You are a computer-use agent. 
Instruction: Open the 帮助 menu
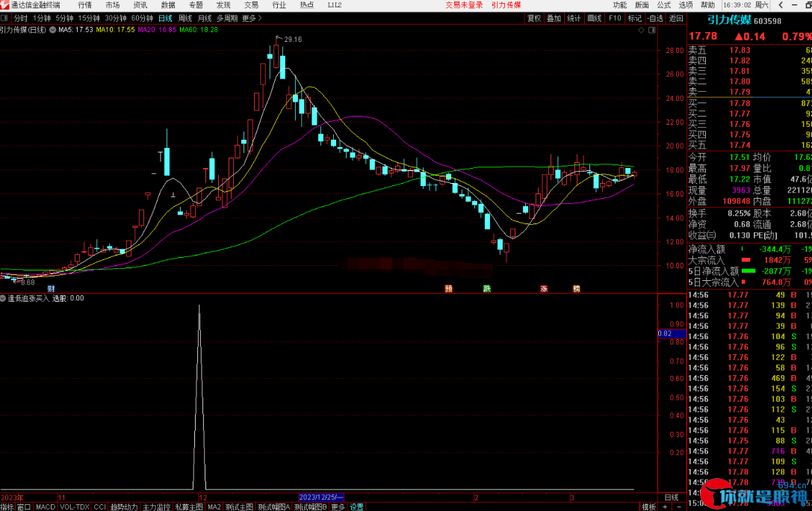click(708, 4)
